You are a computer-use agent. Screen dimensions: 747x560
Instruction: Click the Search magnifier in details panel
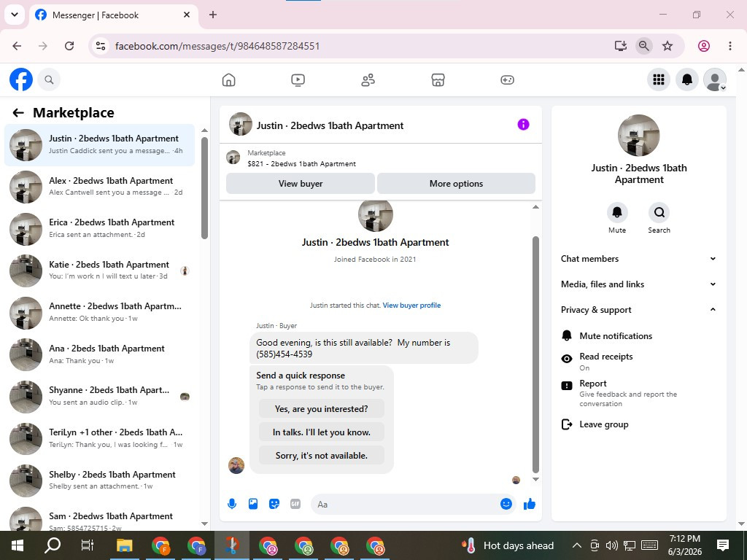(x=659, y=212)
